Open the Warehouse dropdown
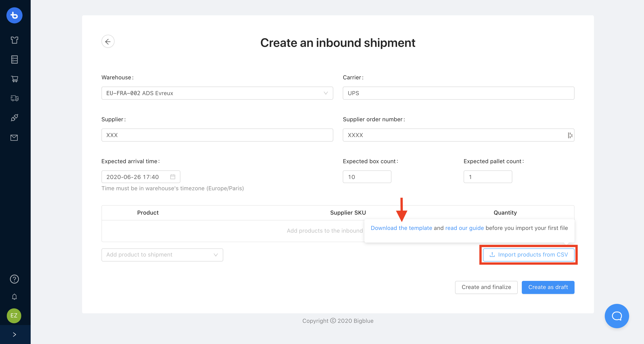644x344 pixels. tap(217, 93)
